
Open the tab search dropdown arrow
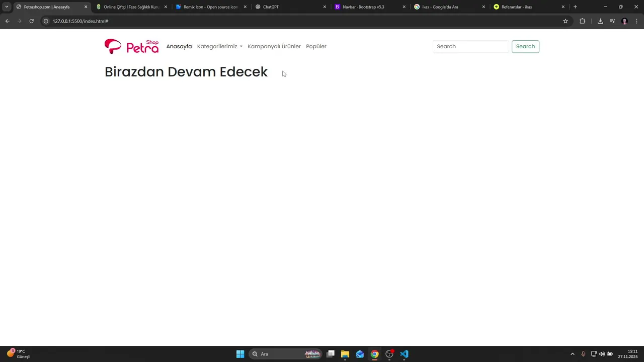point(7,7)
